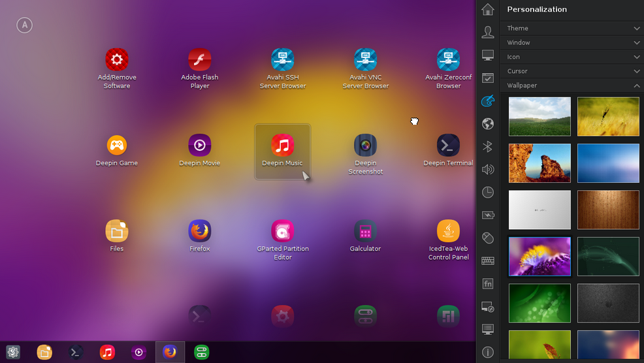Open Deepin Terminal from launcher grid
The width and height of the screenshot is (644, 363).
pyautogui.click(x=449, y=150)
